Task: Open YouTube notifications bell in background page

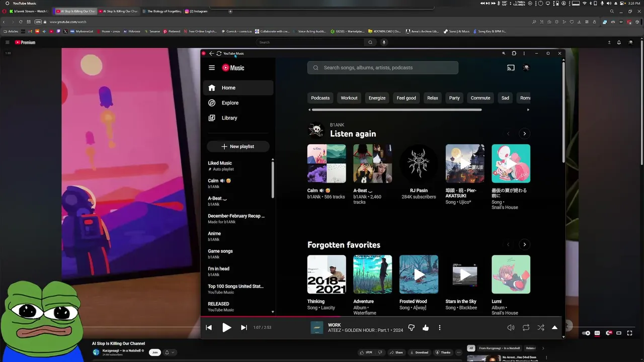Action: pyautogui.click(x=619, y=42)
